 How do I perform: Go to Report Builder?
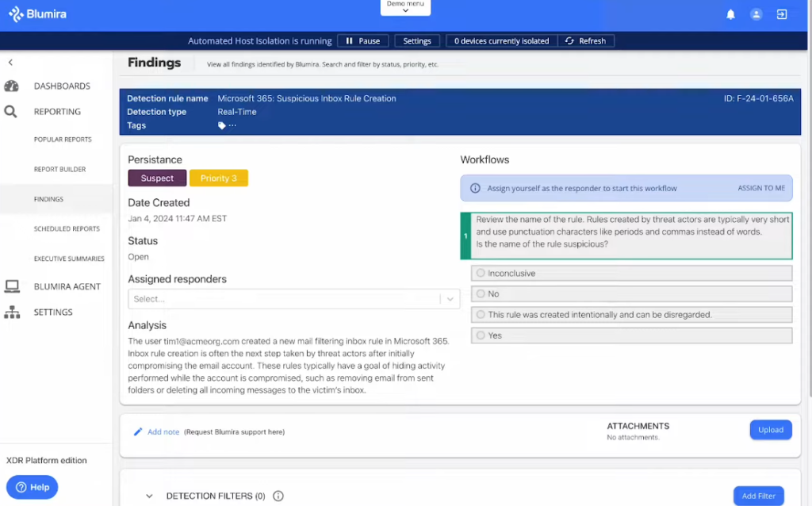coord(60,170)
